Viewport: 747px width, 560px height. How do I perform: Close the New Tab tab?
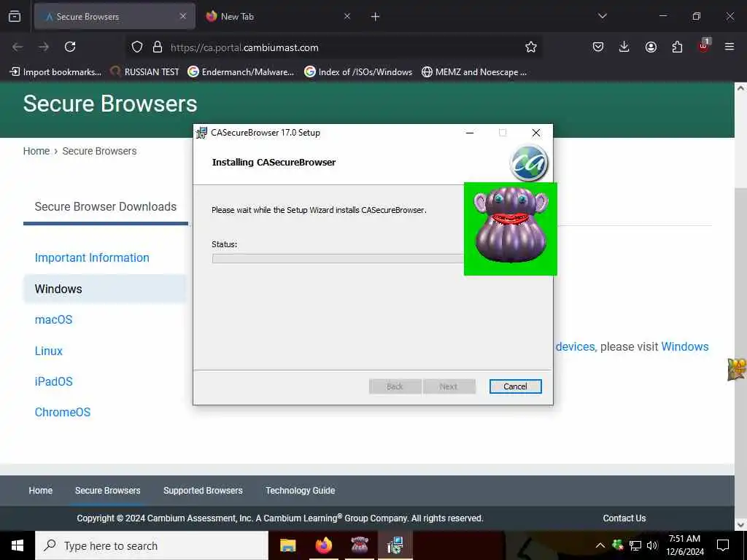point(347,16)
